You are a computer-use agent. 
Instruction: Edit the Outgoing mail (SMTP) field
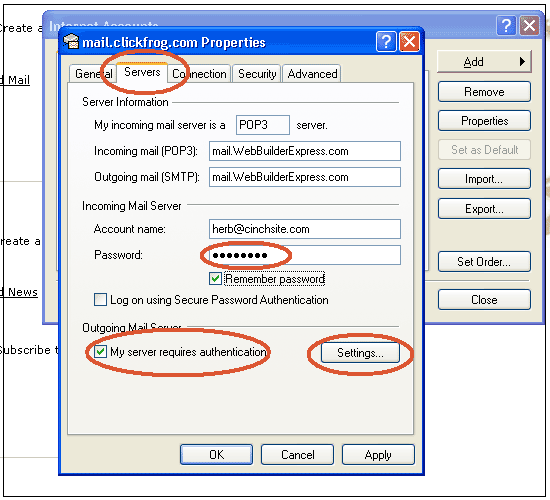pyautogui.click(x=304, y=177)
